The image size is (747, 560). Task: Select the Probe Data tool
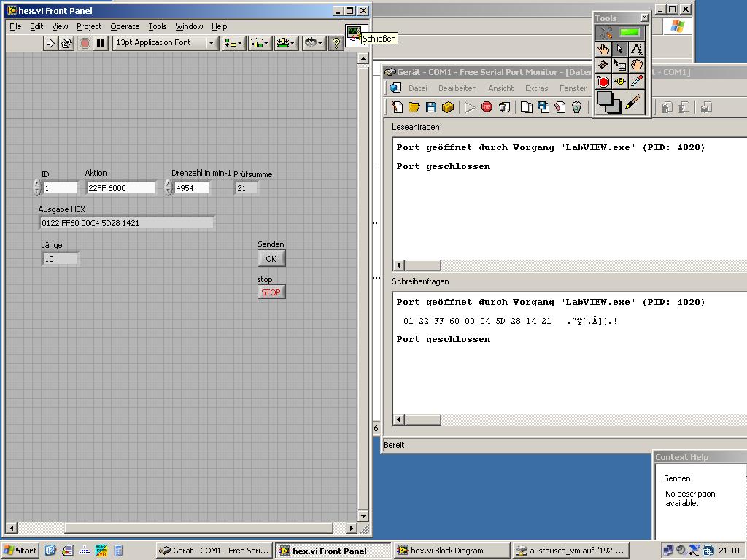click(x=620, y=82)
